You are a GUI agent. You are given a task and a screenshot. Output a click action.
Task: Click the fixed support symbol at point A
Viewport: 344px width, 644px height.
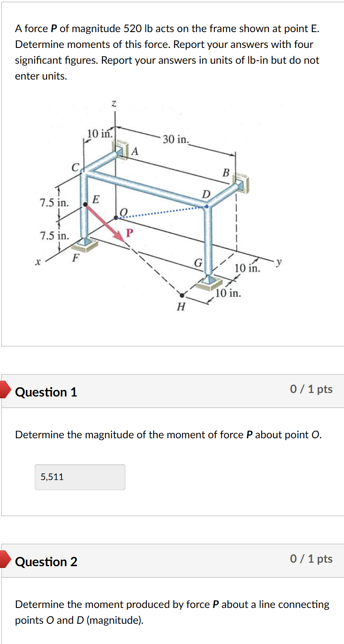(x=121, y=151)
